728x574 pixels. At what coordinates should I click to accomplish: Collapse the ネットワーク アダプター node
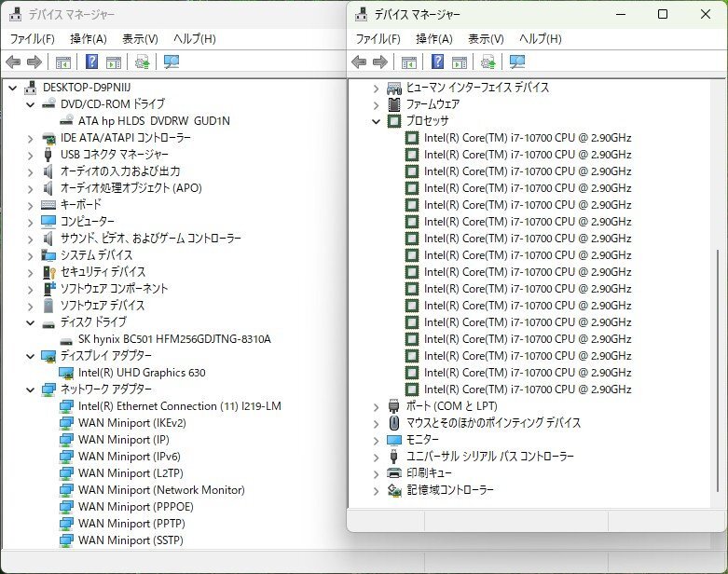31,389
